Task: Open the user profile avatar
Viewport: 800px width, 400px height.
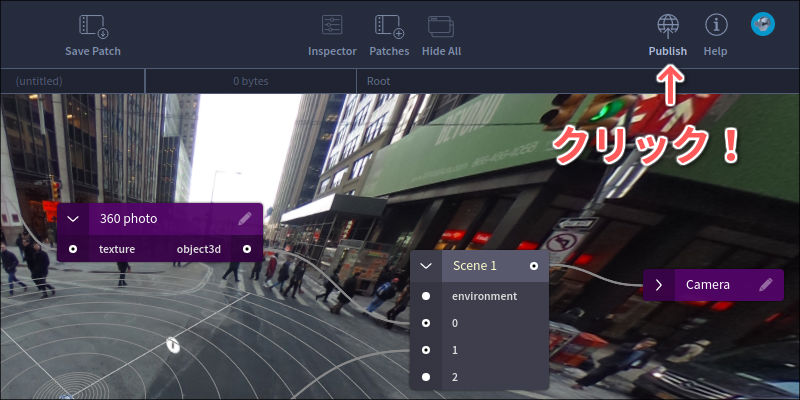Action: (763, 24)
